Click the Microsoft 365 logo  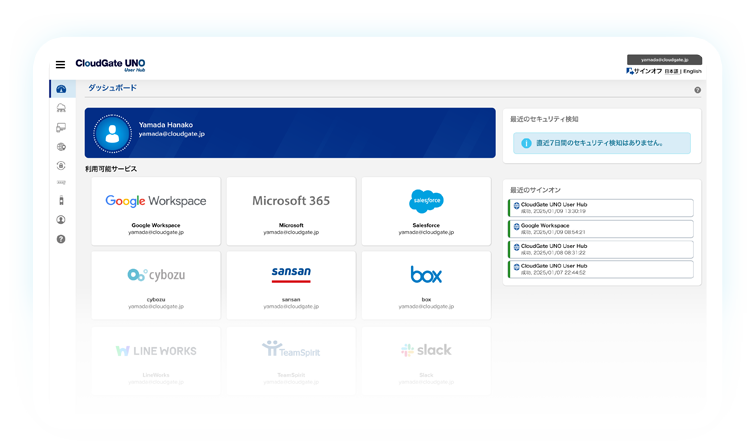[291, 201]
